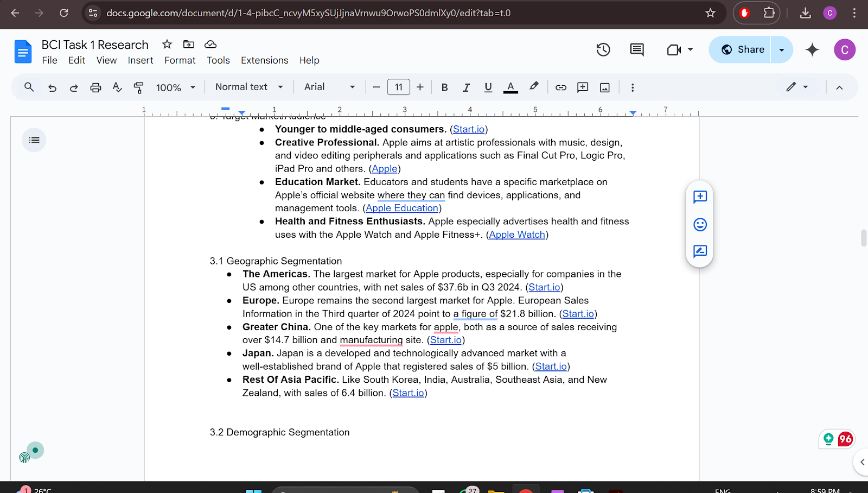Click the search menus magnifier icon

coord(29,87)
